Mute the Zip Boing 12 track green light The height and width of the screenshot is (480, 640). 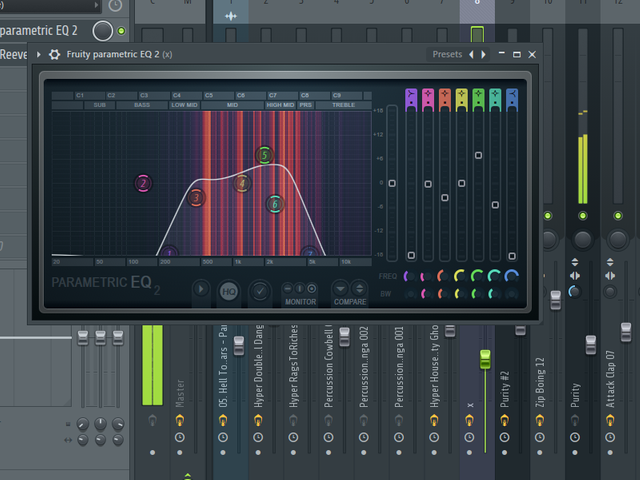pos(548,216)
